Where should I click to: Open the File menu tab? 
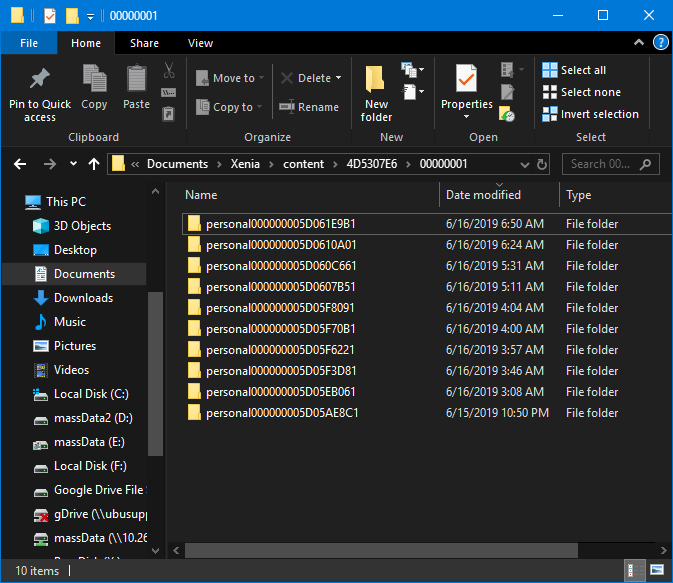pos(29,43)
